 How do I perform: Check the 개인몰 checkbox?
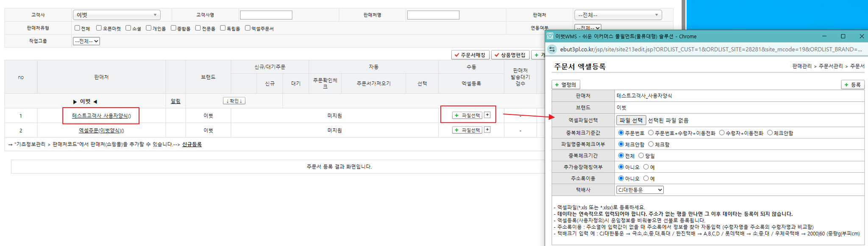pos(148,28)
